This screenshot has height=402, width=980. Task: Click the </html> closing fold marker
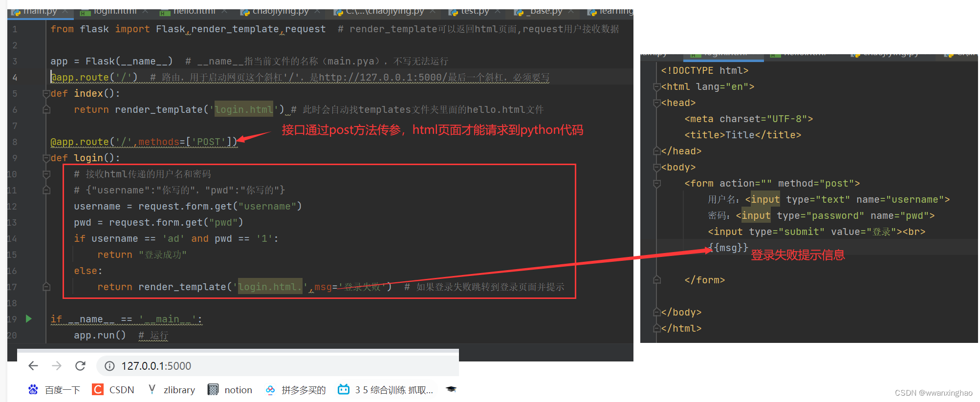click(x=657, y=328)
